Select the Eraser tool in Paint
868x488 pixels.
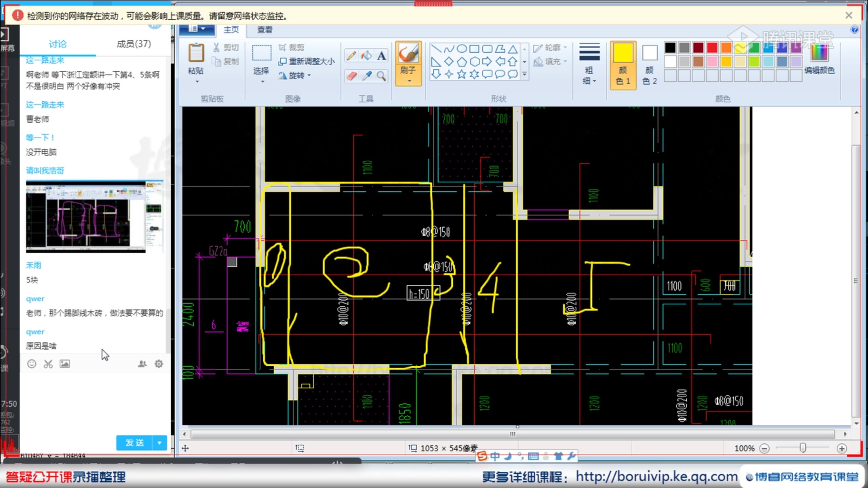(x=352, y=76)
